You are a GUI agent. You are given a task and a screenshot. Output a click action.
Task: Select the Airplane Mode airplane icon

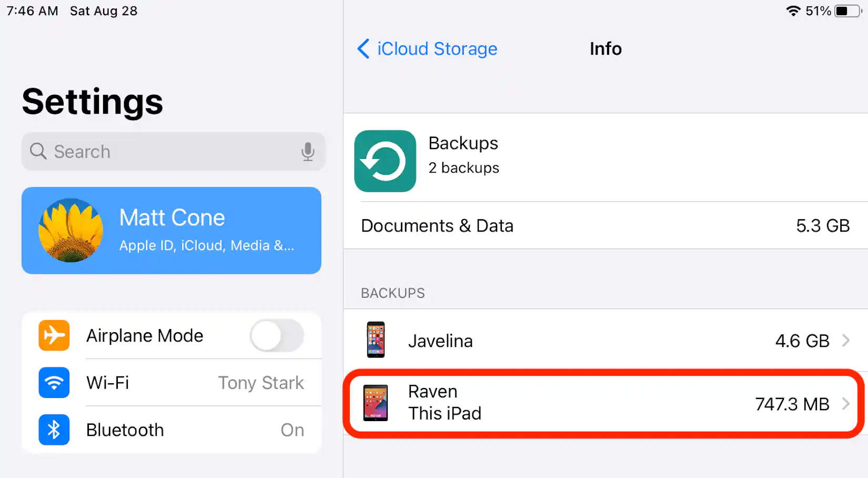(x=54, y=335)
